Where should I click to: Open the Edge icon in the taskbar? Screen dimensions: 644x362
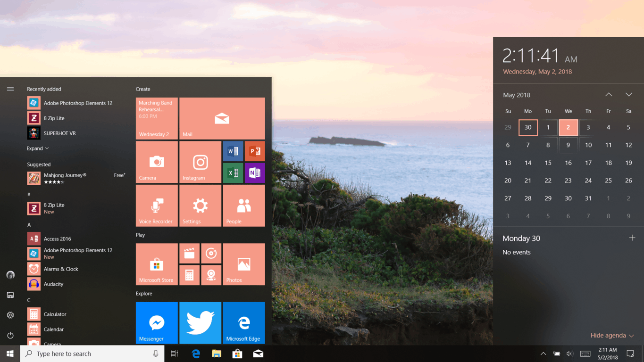point(196,354)
